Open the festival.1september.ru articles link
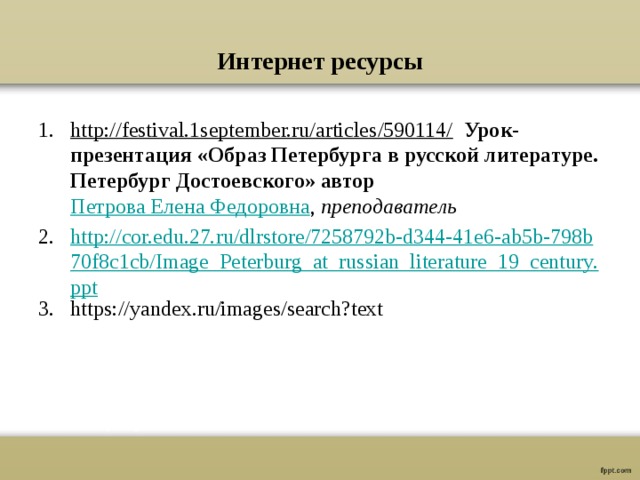The image size is (640, 480). 261,131
